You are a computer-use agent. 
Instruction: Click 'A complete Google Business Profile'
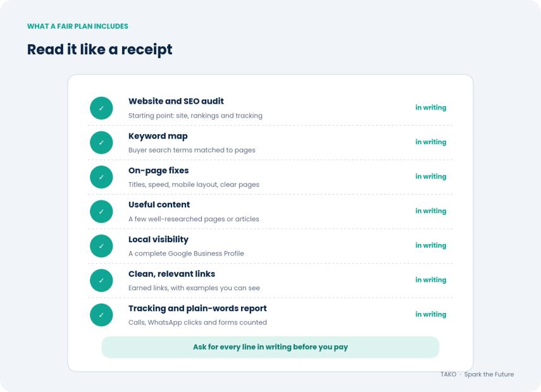point(186,254)
